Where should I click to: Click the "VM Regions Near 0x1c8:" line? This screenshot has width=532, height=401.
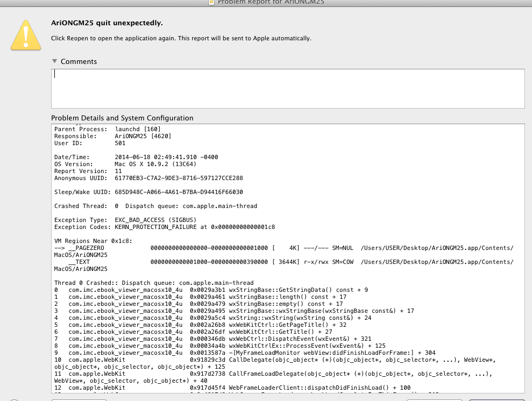(93, 241)
